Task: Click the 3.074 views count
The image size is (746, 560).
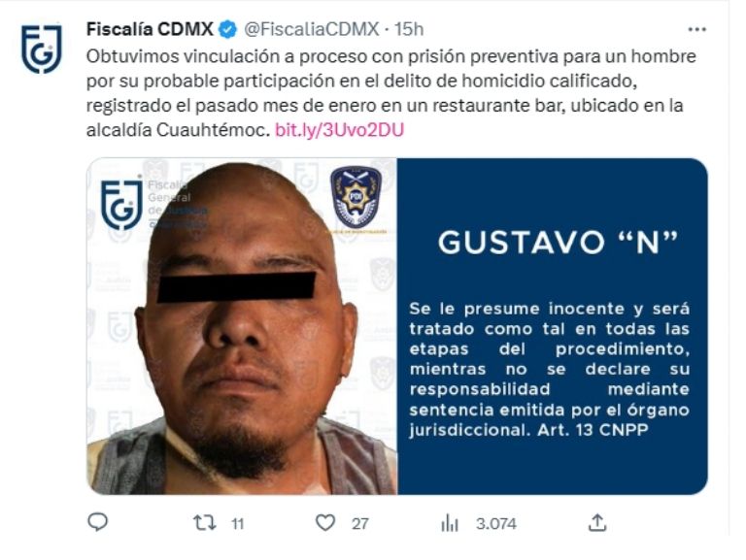Action: pos(495,524)
